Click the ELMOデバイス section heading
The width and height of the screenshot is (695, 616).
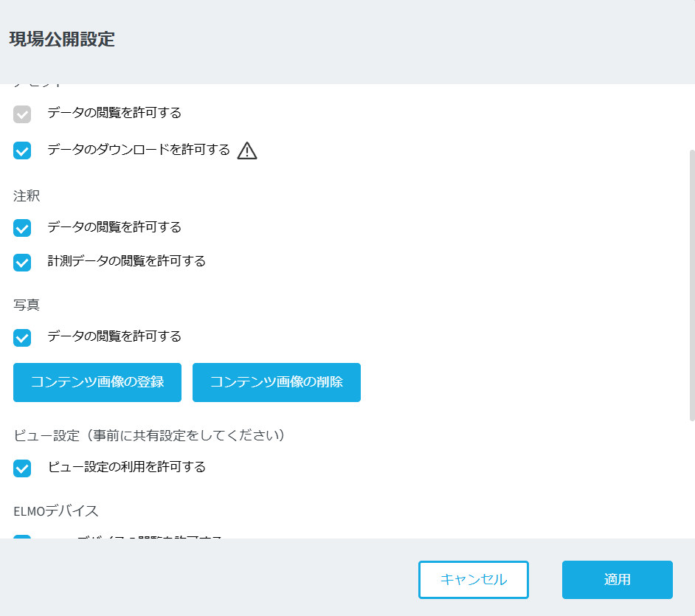(56, 511)
